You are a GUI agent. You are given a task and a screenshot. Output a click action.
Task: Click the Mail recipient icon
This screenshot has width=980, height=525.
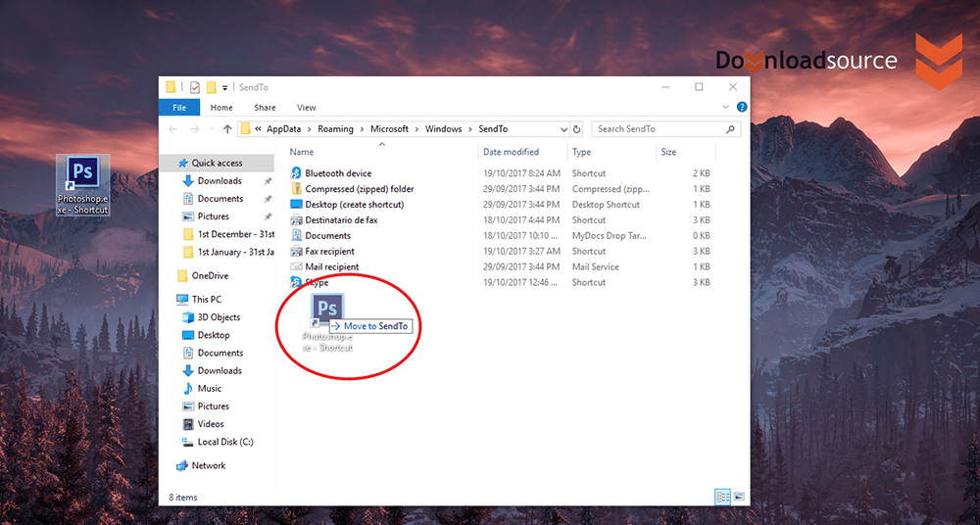click(x=296, y=266)
